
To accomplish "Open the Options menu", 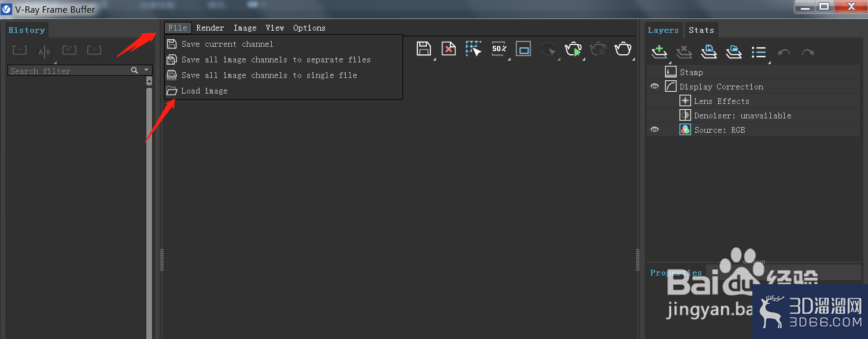I will click(x=309, y=28).
